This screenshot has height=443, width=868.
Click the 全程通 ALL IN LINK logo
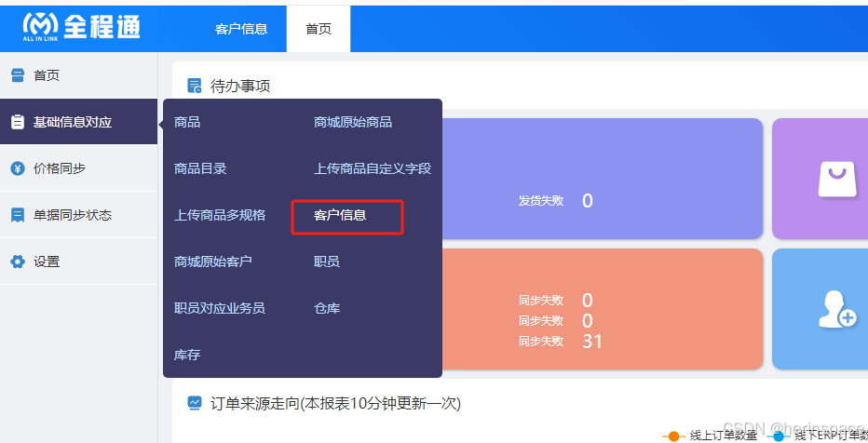click(x=81, y=27)
